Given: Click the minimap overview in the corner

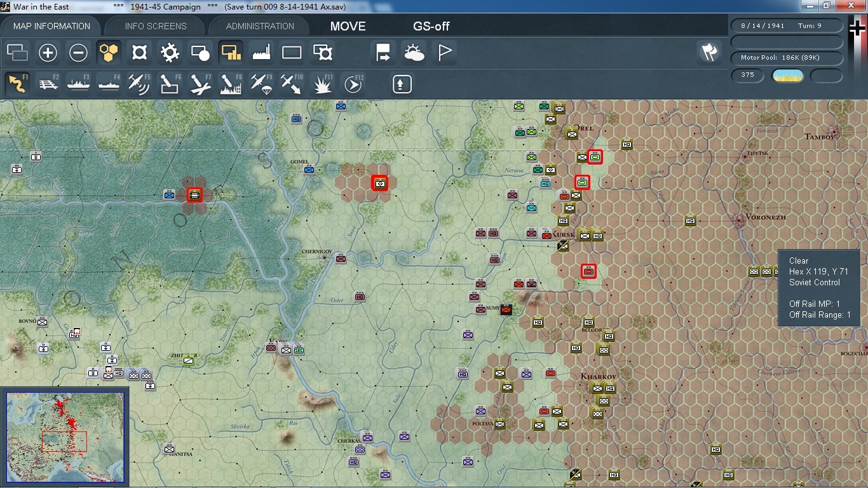Looking at the screenshot, I should pyautogui.click(x=65, y=437).
